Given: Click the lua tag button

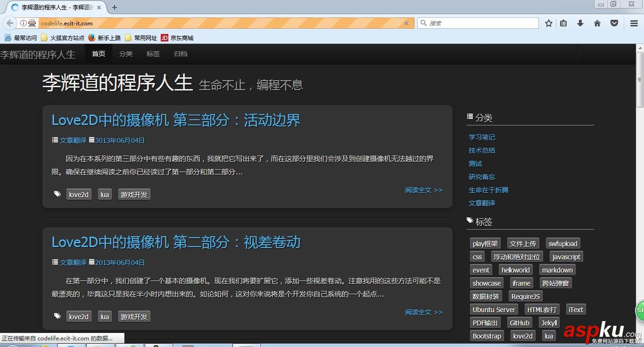Looking at the screenshot, I should coord(105,194).
